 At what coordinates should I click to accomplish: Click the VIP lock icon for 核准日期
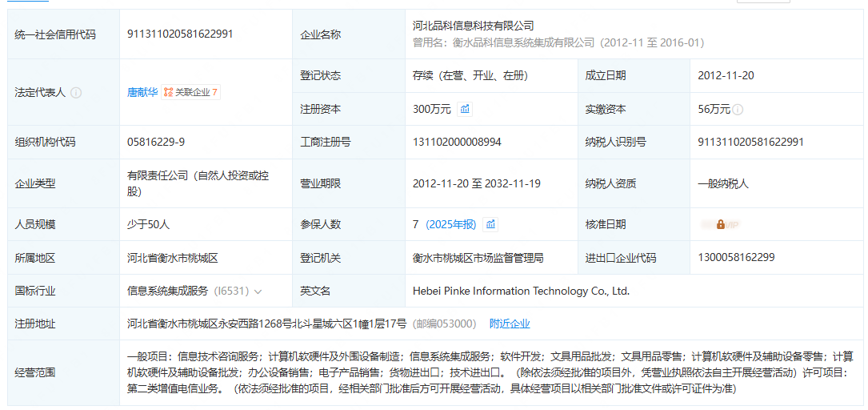(x=721, y=224)
